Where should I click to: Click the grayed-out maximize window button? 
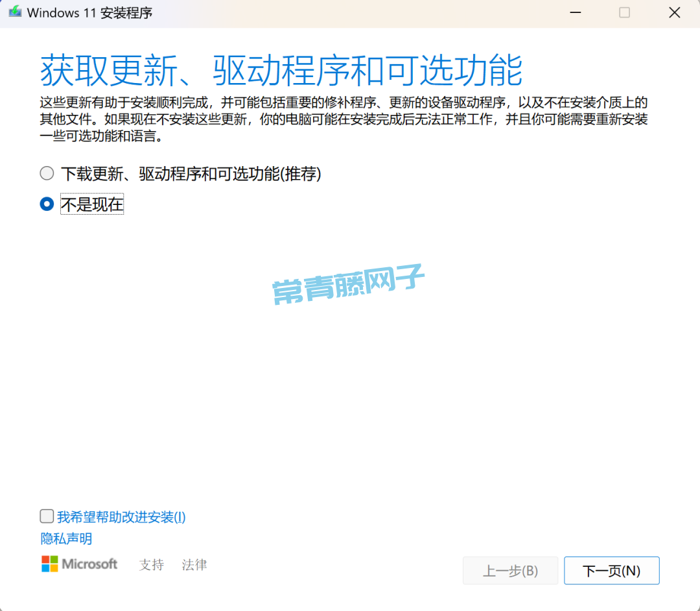[624, 12]
